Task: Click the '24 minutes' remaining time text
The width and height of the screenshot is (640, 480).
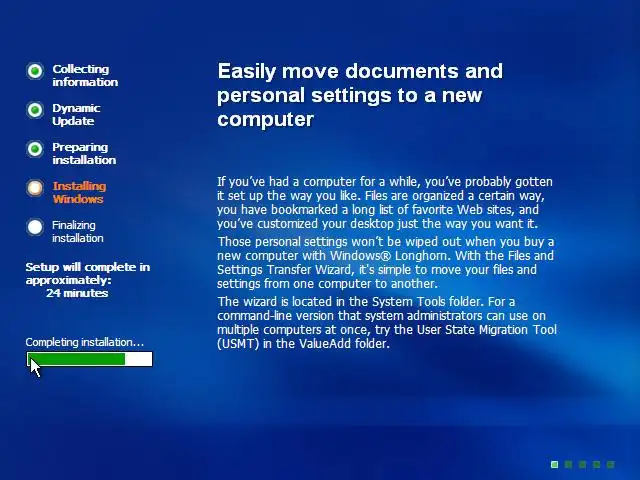Action: [x=77, y=293]
